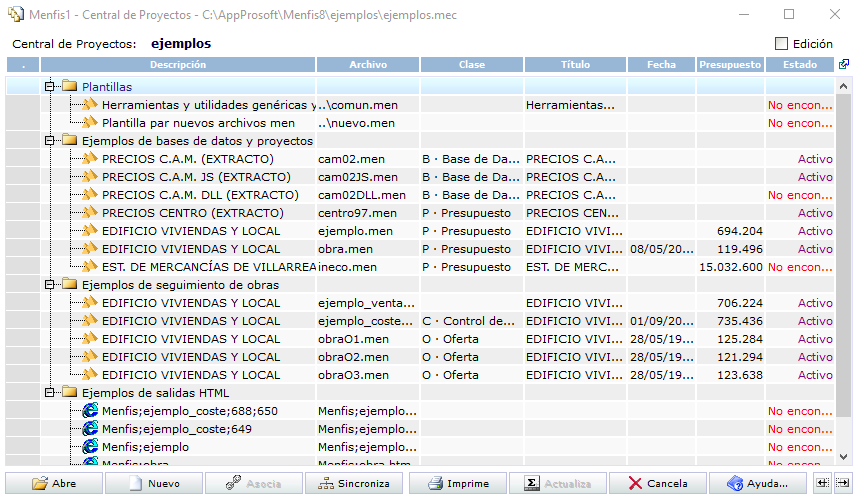Sort by the Fecha column header
The width and height of the screenshot is (858, 499).
(x=662, y=65)
